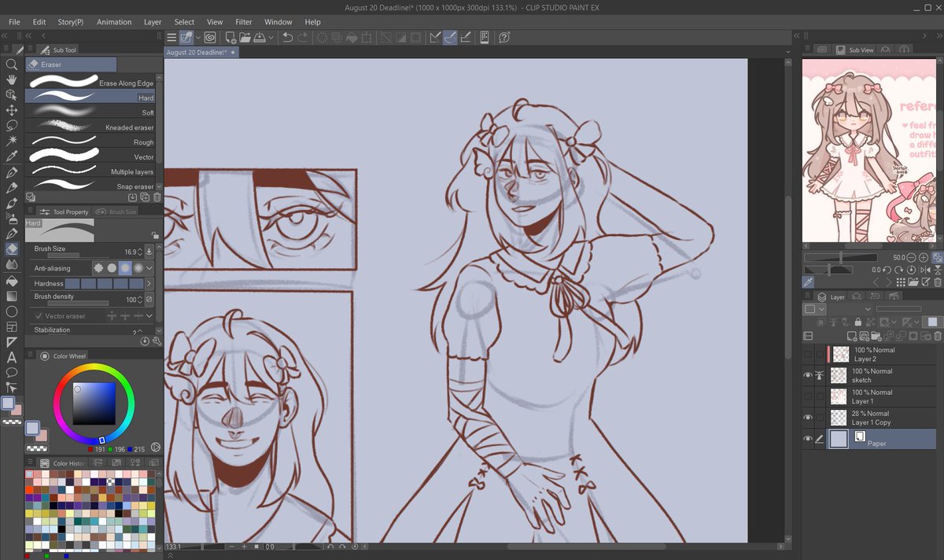This screenshot has width=944, height=560.
Task: Open the save dropdown arrow in toolbar
Action: pos(271,37)
